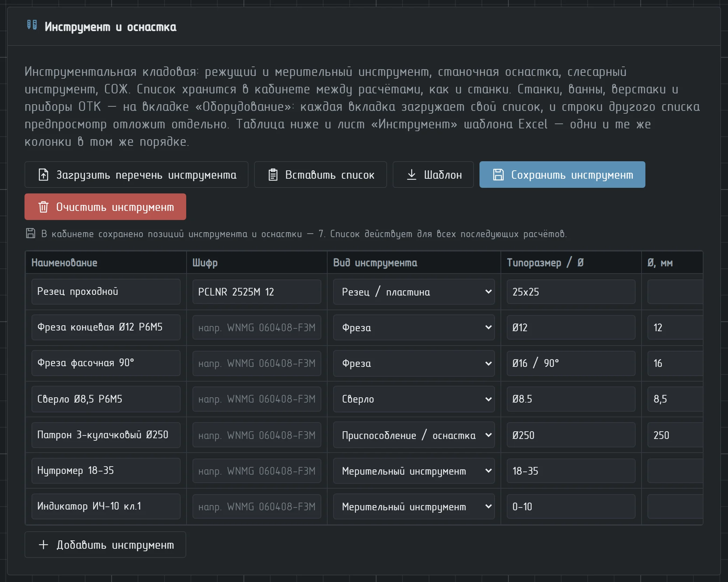Edit the diameter field showing 8,5
The width and height of the screenshot is (728, 582).
[x=675, y=399]
